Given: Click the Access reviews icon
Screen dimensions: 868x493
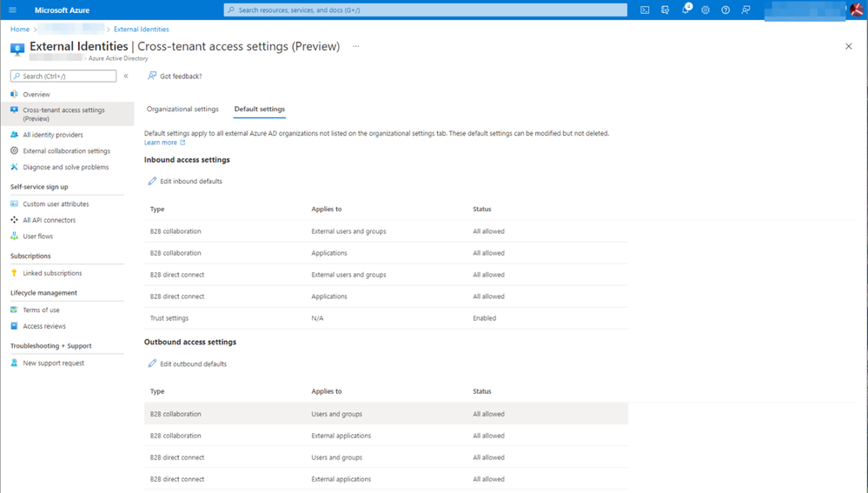Looking at the screenshot, I should tap(15, 326).
